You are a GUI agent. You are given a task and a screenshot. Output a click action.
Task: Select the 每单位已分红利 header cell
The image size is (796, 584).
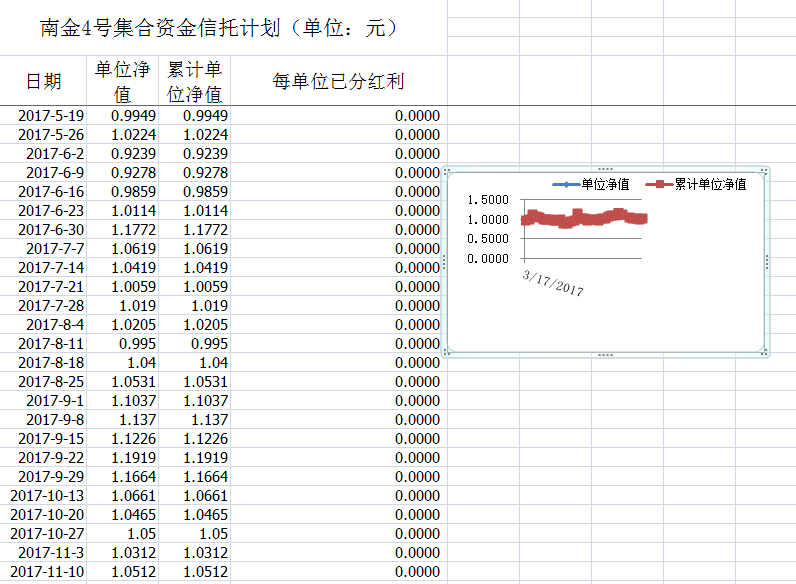[x=338, y=81]
